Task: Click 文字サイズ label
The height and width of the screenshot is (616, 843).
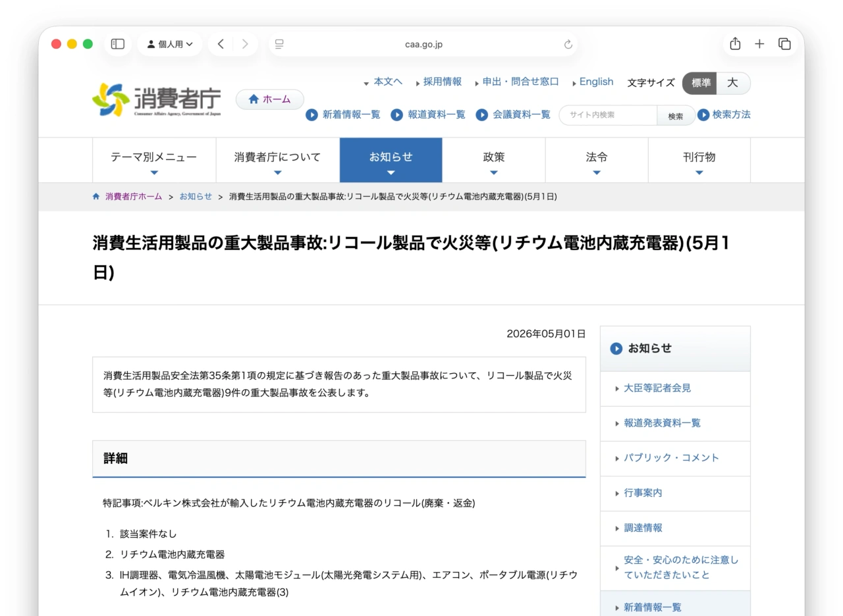Action: [x=651, y=83]
